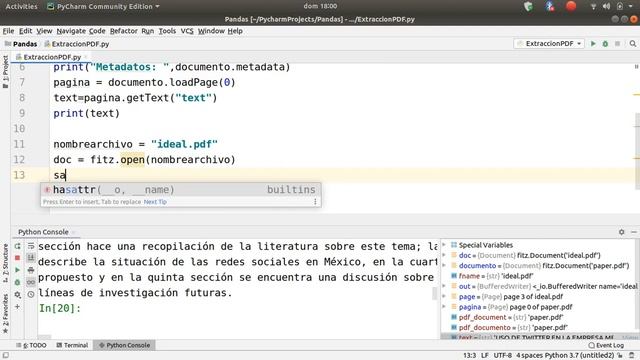This screenshot has width=640, height=360.
Task: Click the Next Tip link in completion popup
Action: click(155, 202)
